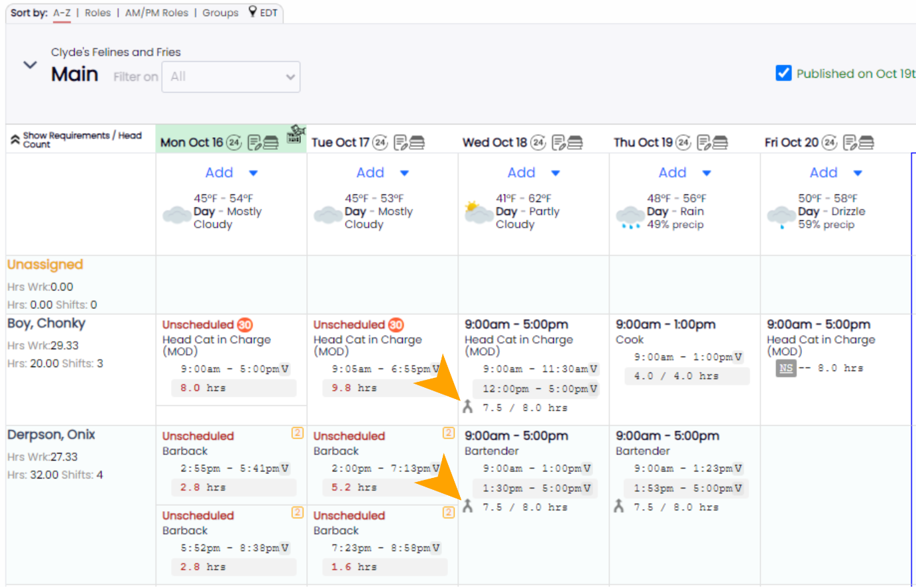Open the arrow menu beside Thursday's Add
The height and width of the screenshot is (588, 916).
pos(707,173)
